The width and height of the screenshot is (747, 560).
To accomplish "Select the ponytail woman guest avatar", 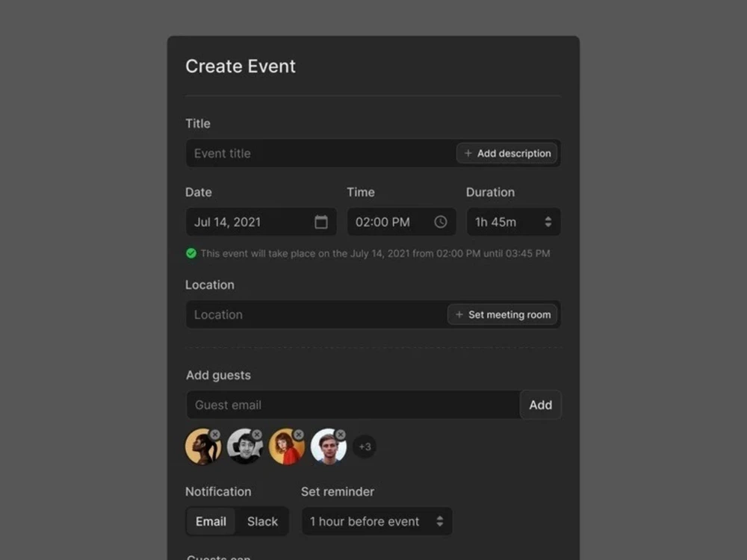I will pyautogui.click(x=203, y=447).
